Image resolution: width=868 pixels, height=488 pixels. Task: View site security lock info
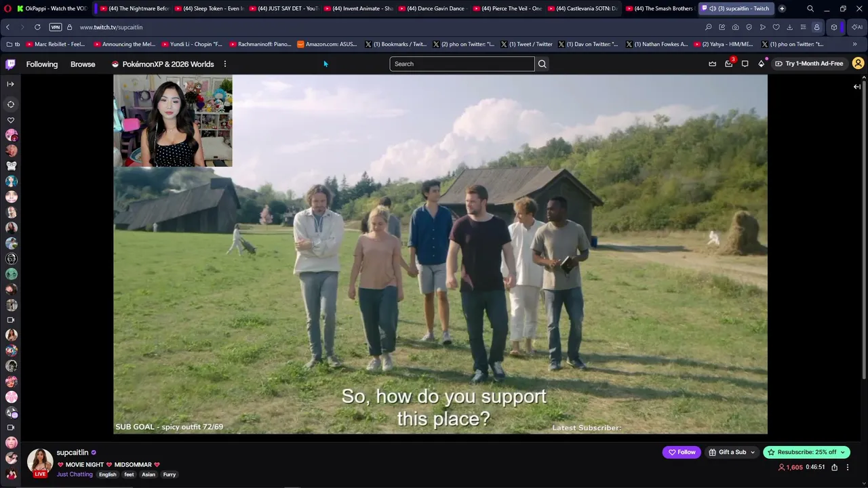(x=70, y=27)
